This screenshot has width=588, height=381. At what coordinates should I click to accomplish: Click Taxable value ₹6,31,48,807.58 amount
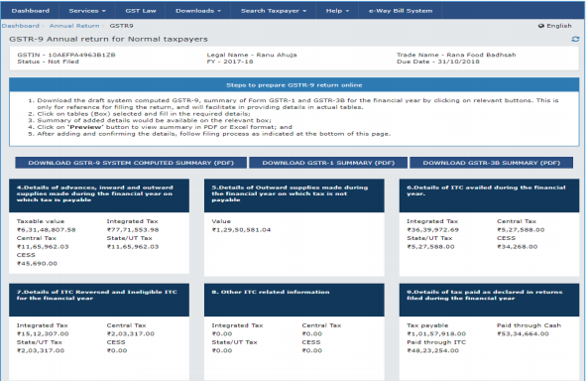pyautogui.click(x=47, y=230)
